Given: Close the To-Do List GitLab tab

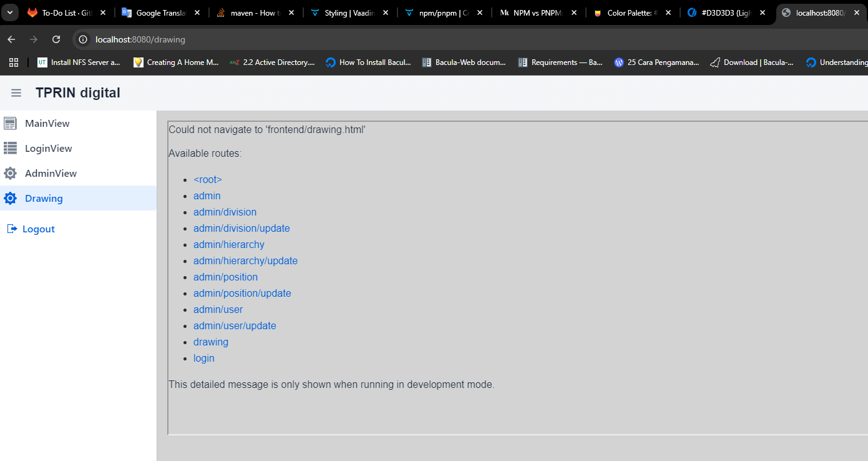Looking at the screenshot, I should tap(103, 12).
